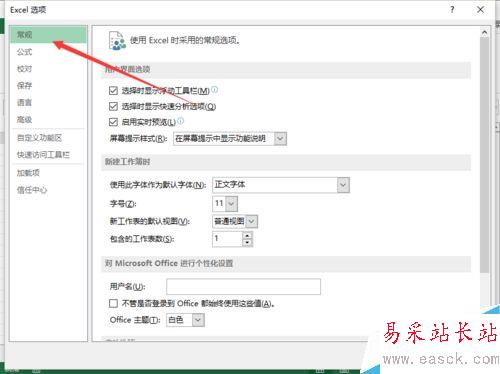Click the general options people icon
Viewport: 500px width, 374px height.
(117, 41)
